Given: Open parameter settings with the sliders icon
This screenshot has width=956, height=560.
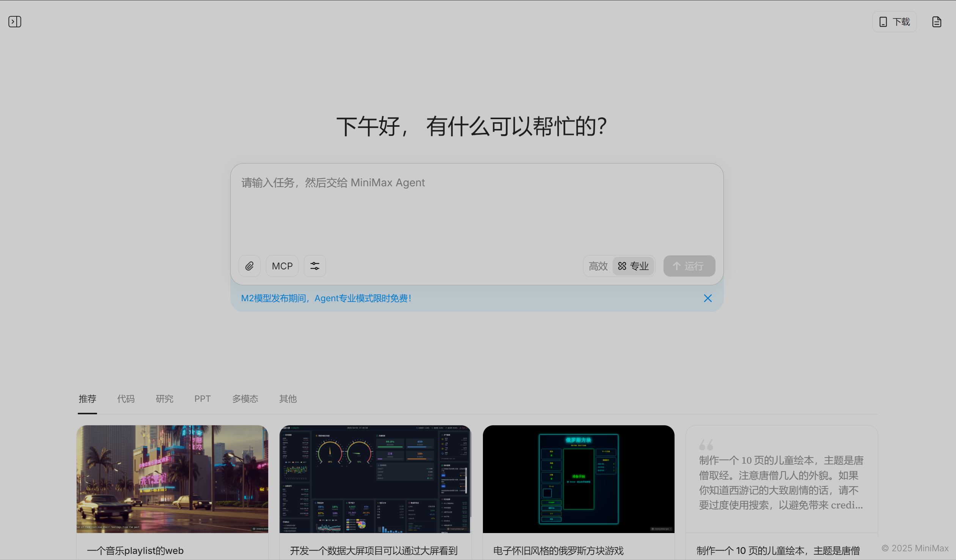Looking at the screenshot, I should [x=314, y=266].
